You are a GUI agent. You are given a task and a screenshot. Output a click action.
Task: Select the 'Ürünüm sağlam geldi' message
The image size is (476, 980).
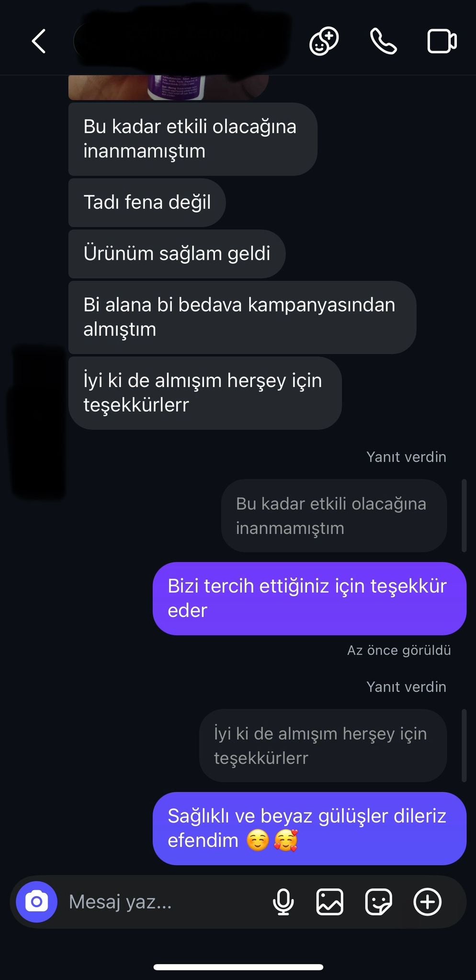tap(177, 254)
